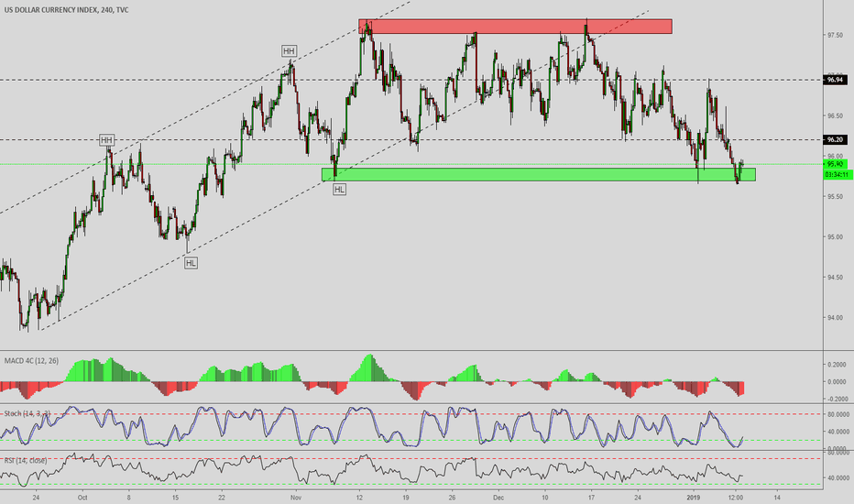The image size is (854, 504).
Task: Click the 96.20 price line label
Action: coord(835,140)
